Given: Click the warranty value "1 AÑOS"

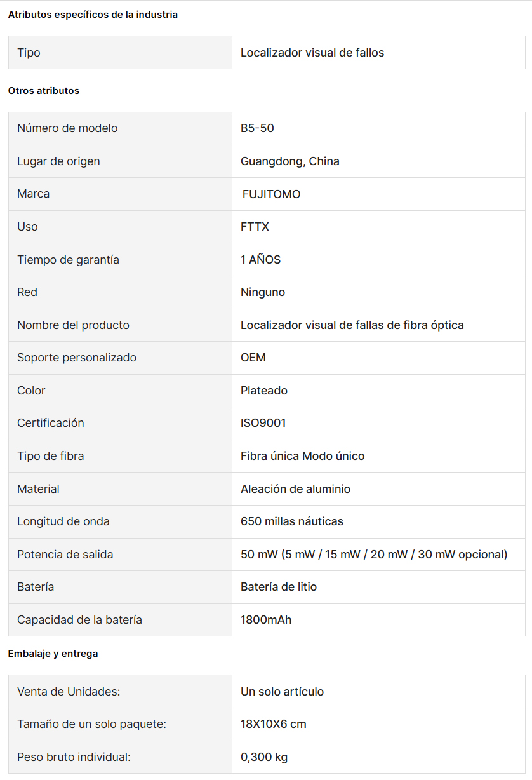Looking at the screenshot, I should (x=260, y=260).
